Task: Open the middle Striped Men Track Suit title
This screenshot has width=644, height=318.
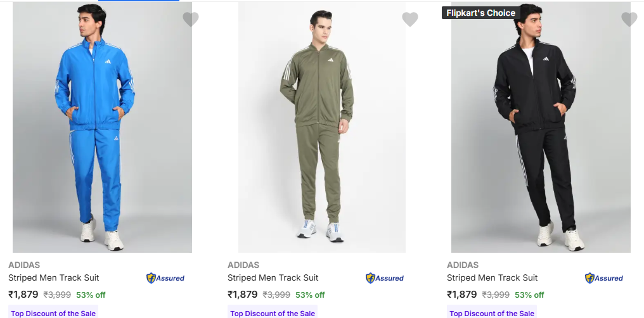Action: click(x=273, y=277)
